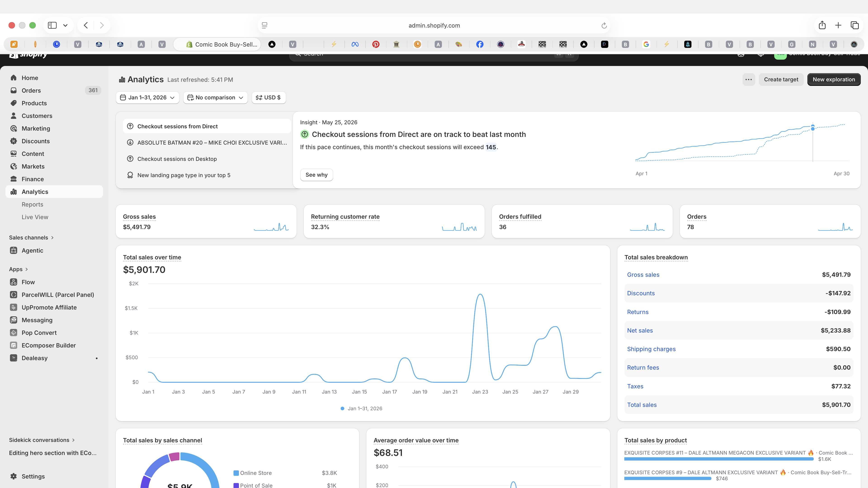Go back with Safari's back arrow
Screen dimensions: 868x488
tap(86, 25)
